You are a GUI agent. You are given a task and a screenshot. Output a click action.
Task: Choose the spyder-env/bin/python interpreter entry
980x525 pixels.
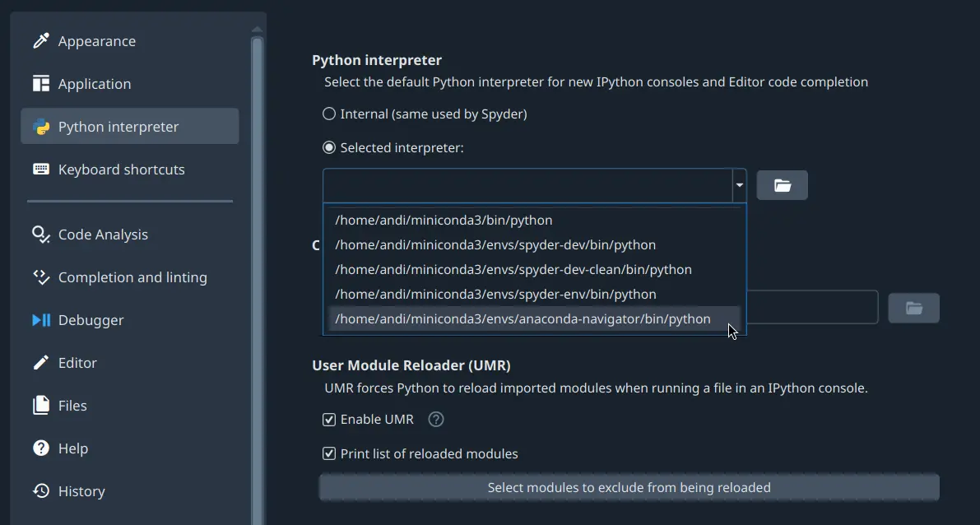coord(534,294)
